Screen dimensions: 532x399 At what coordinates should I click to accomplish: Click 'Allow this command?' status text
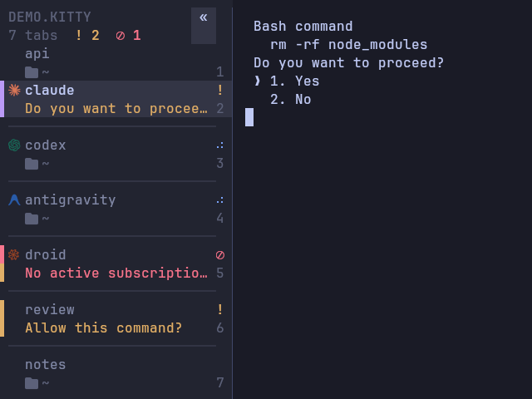[103, 328]
